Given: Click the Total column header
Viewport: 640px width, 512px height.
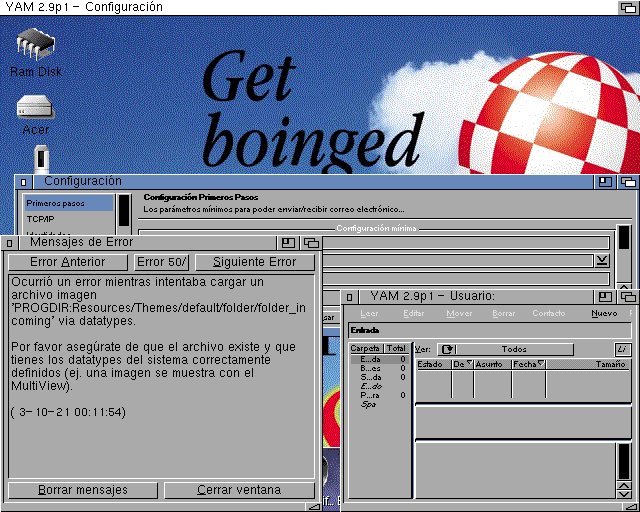Looking at the screenshot, I should [396, 349].
